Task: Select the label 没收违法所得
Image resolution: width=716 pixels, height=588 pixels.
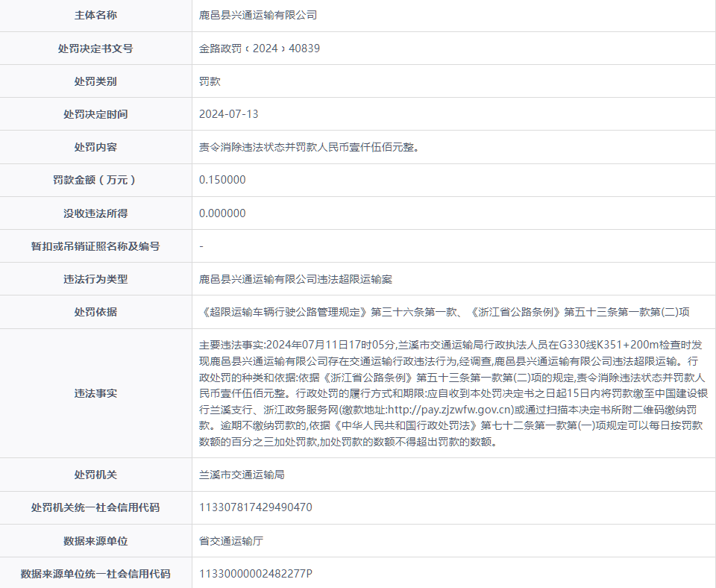Action: pos(95,213)
